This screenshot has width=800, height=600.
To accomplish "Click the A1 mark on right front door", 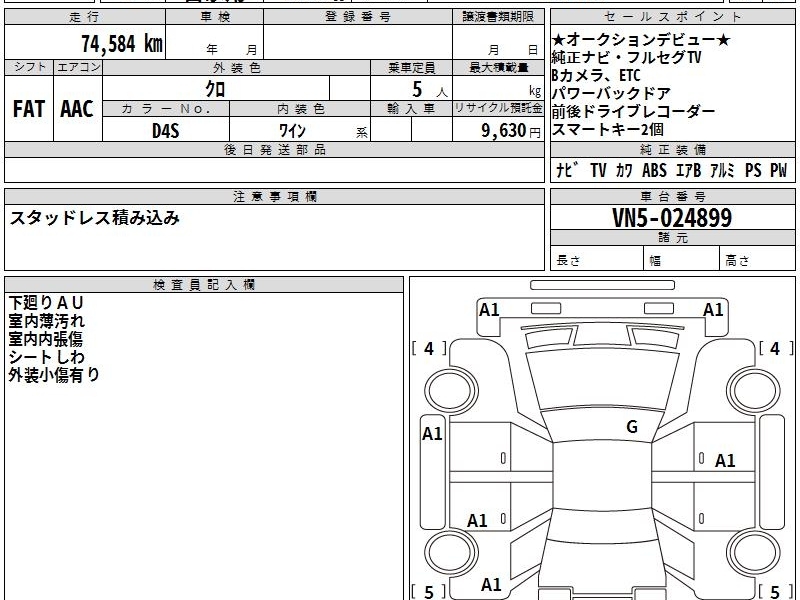I will [x=725, y=461].
